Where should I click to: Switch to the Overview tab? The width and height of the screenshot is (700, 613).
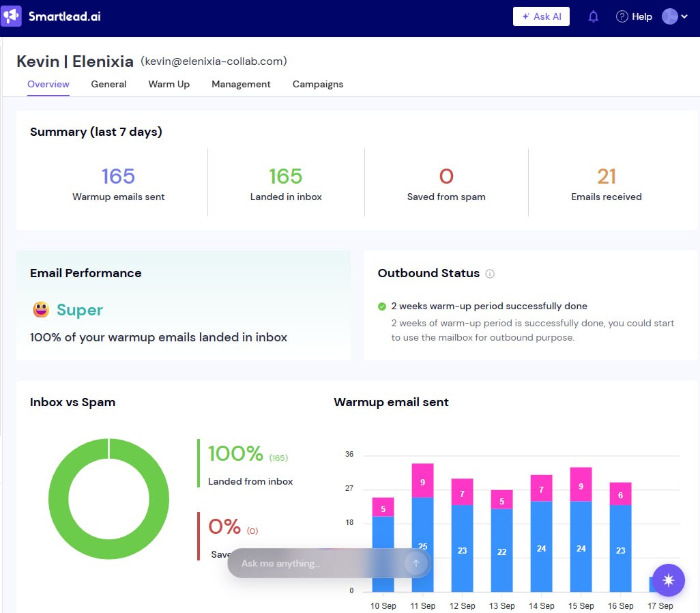48,84
